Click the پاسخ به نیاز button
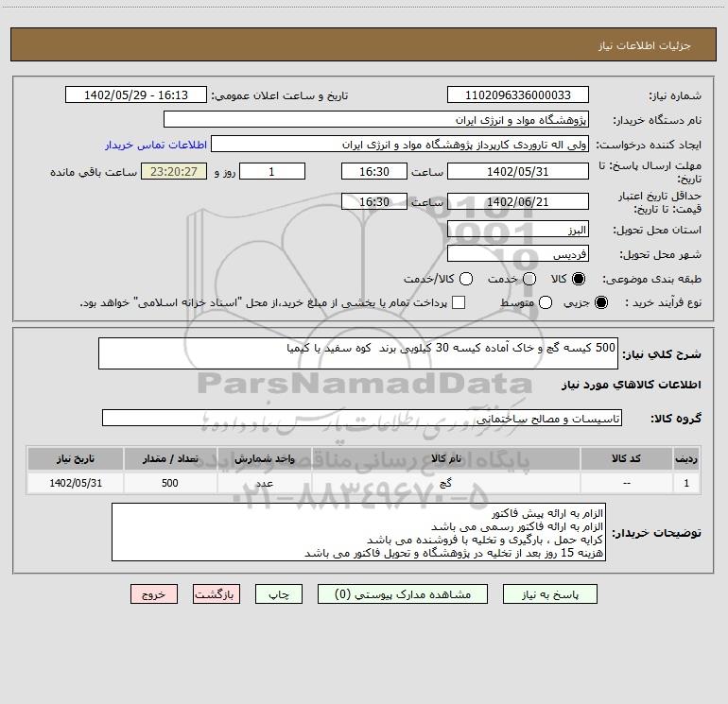Screen dimensions: 728x704 pos(549,594)
